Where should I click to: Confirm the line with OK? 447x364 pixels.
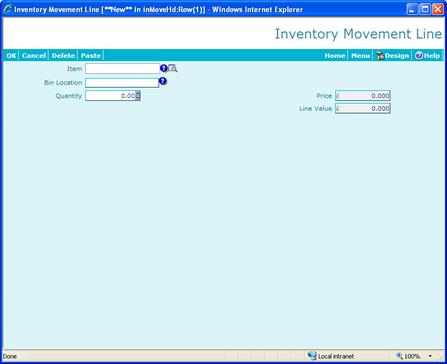tap(11, 56)
